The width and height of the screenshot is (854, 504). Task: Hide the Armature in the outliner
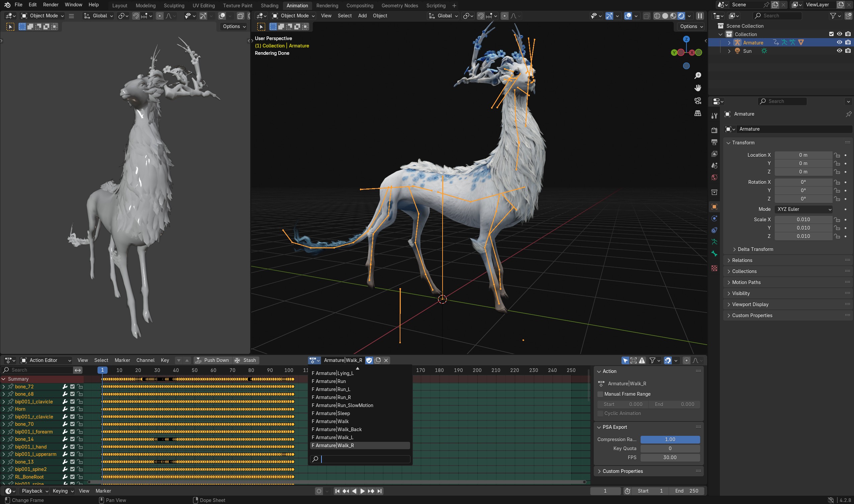839,42
